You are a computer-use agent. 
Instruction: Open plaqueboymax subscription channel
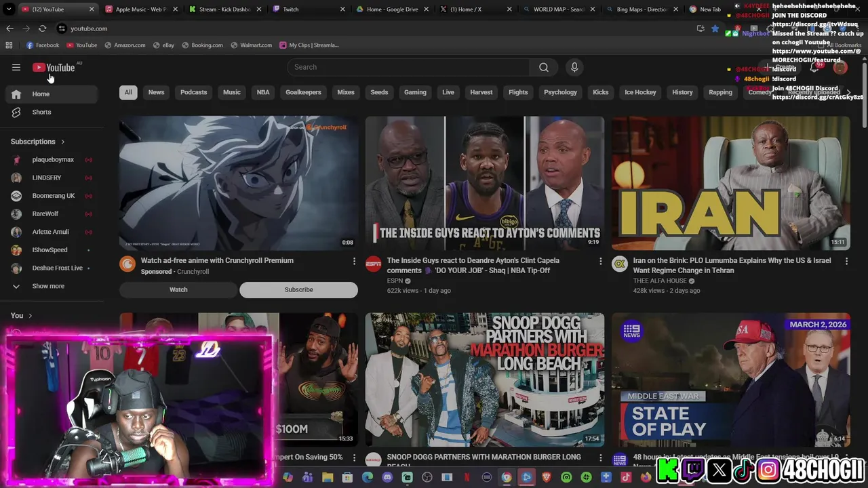(52, 159)
